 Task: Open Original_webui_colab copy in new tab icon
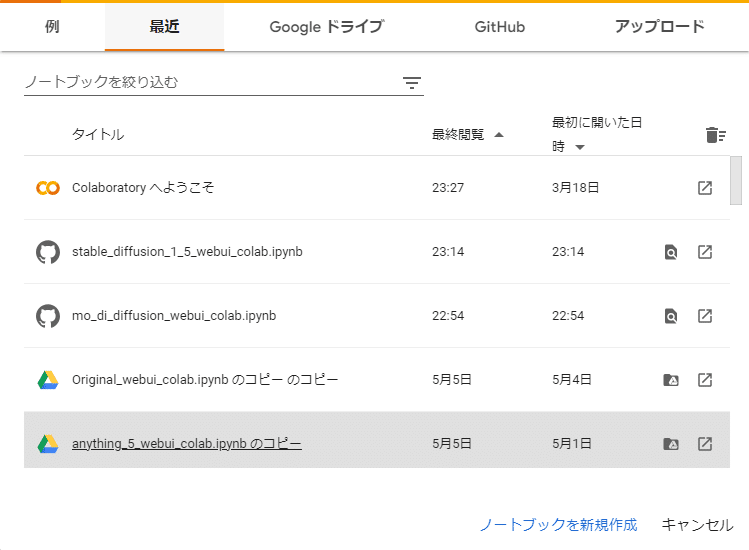705,380
